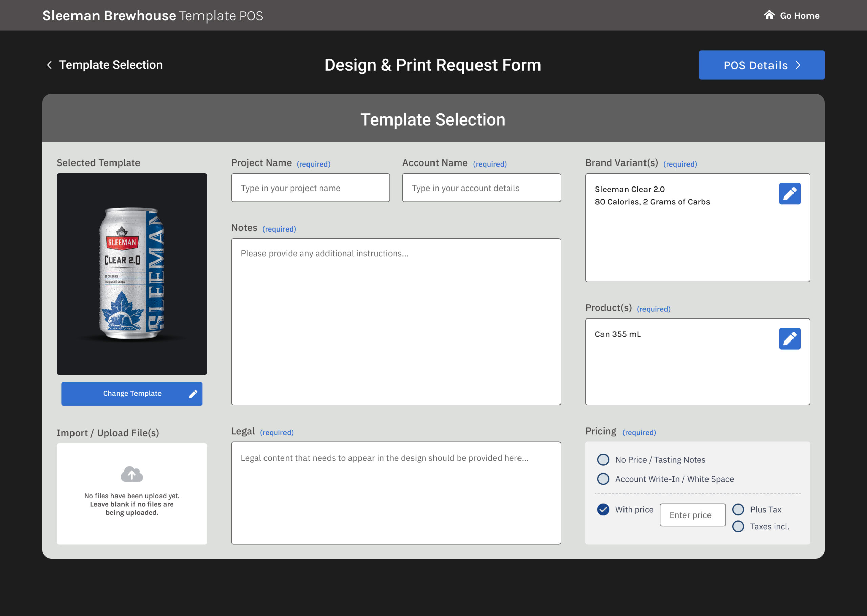
Task: Click the right chevron on POS Details
Action: [x=798, y=65]
